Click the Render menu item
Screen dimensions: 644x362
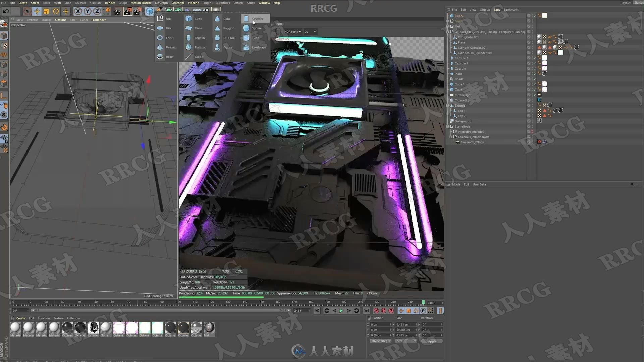tap(110, 3)
